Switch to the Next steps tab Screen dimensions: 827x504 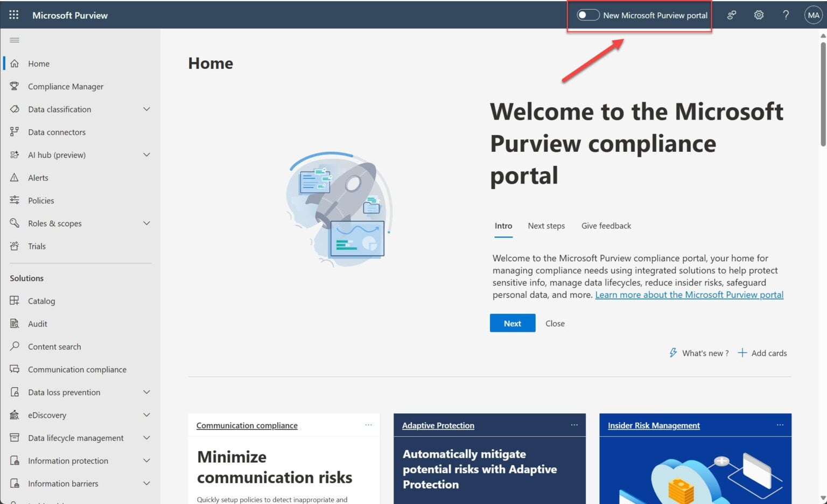pos(546,226)
